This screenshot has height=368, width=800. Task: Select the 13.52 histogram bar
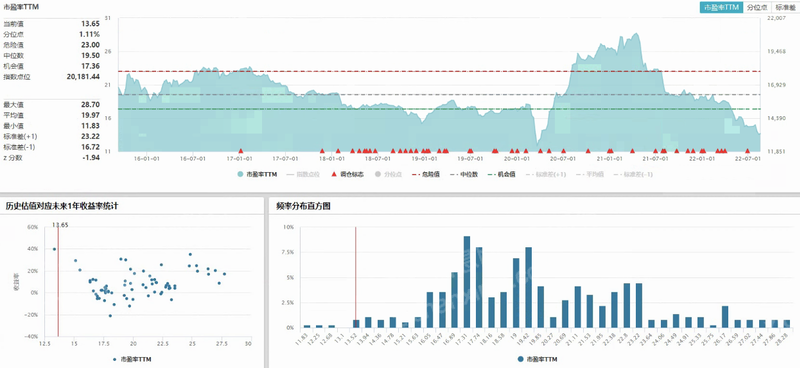[x=356, y=324]
